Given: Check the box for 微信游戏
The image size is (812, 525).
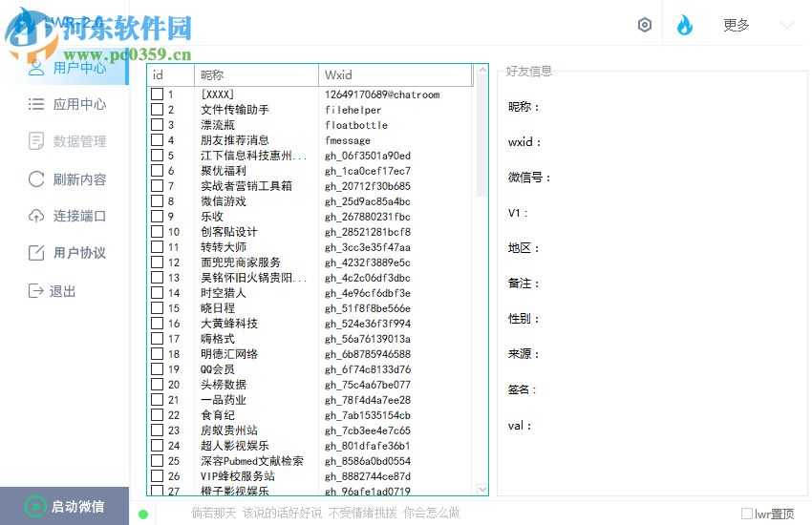Looking at the screenshot, I should click(157, 200).
